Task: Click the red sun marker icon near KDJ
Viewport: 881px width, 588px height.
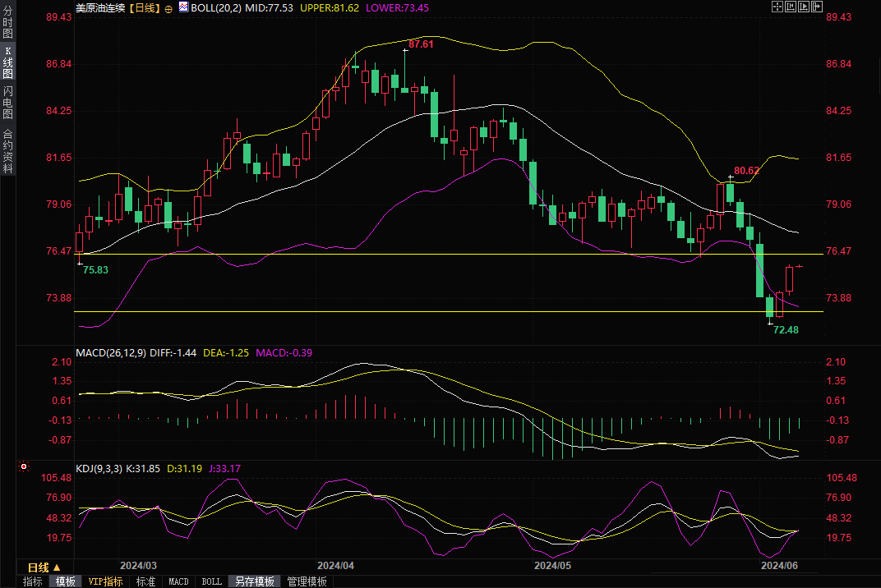Action: click(23, 468)
